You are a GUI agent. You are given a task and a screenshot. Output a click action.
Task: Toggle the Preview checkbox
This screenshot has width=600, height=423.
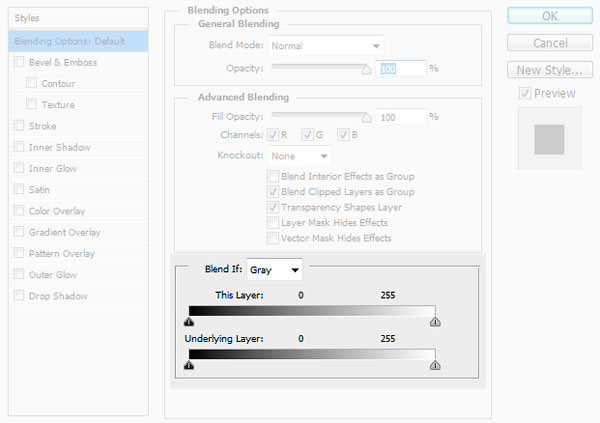click(525, 93)
